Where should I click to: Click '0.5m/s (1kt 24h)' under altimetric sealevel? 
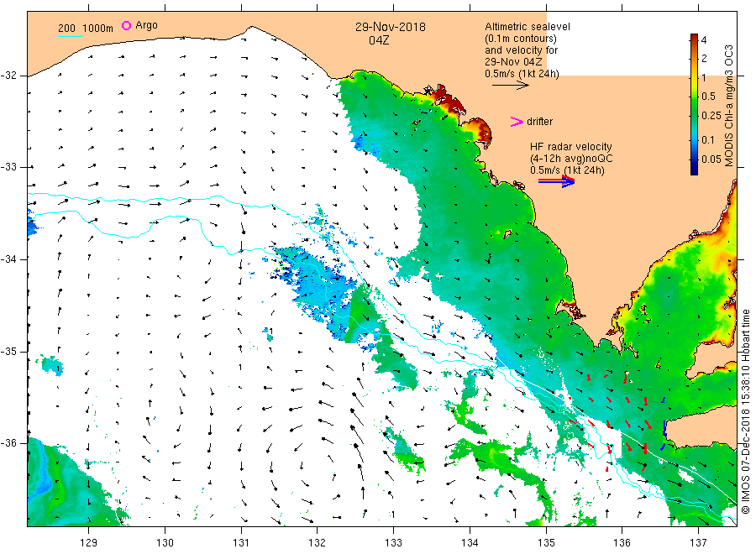coord(522,74)
